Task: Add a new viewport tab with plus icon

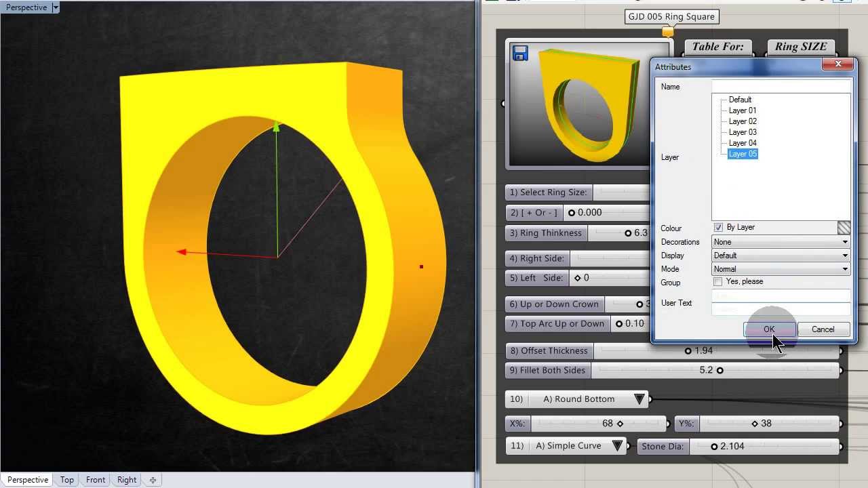Action: [153, 480]
